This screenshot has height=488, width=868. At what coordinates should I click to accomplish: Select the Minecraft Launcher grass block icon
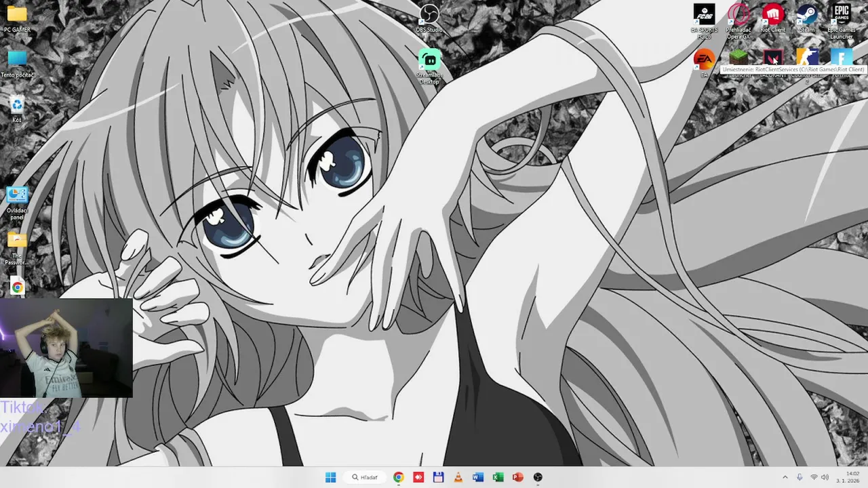(x=738, y=57)
